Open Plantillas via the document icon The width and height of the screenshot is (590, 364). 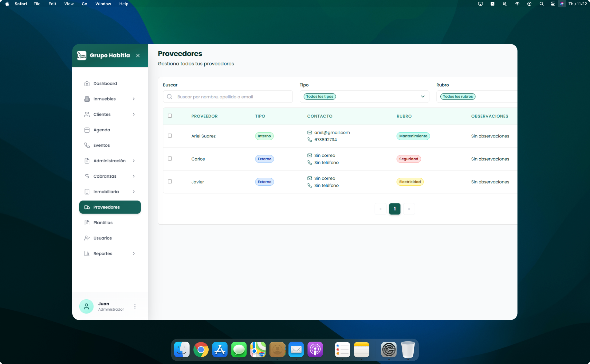pyautogui.click(x=87, y=223)
